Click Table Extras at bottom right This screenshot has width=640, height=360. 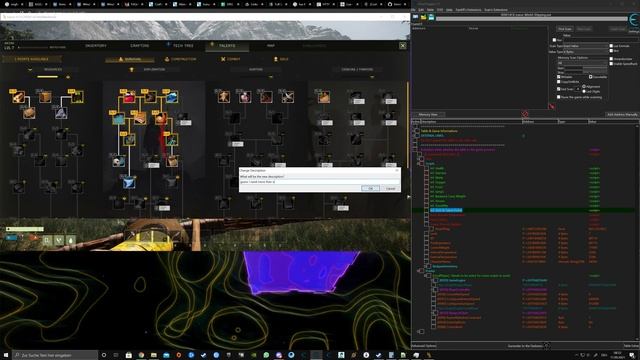click(x=631, y=346)
